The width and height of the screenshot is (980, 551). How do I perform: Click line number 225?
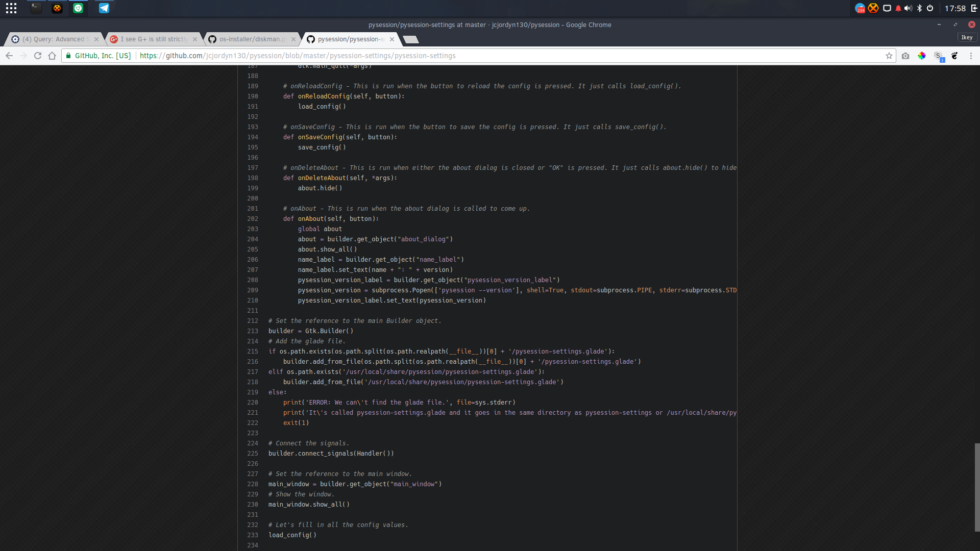click(253, 454)
